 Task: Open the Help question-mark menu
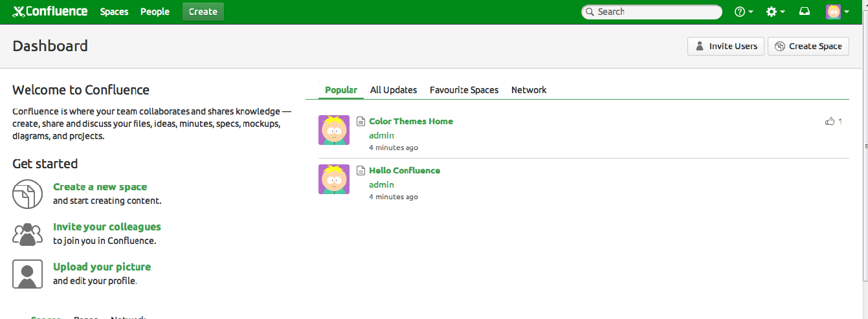pos(744,12)
